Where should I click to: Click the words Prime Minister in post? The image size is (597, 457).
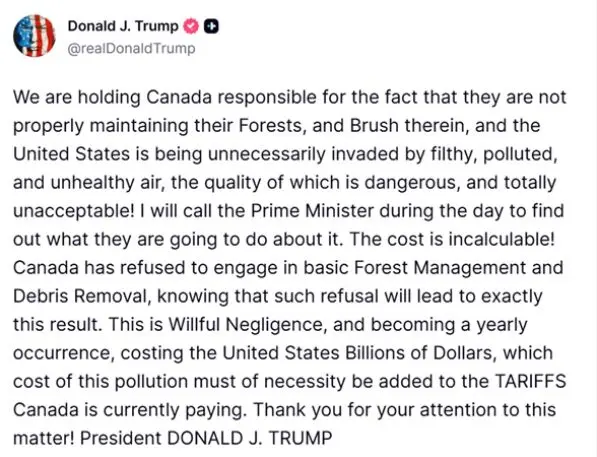312,211
